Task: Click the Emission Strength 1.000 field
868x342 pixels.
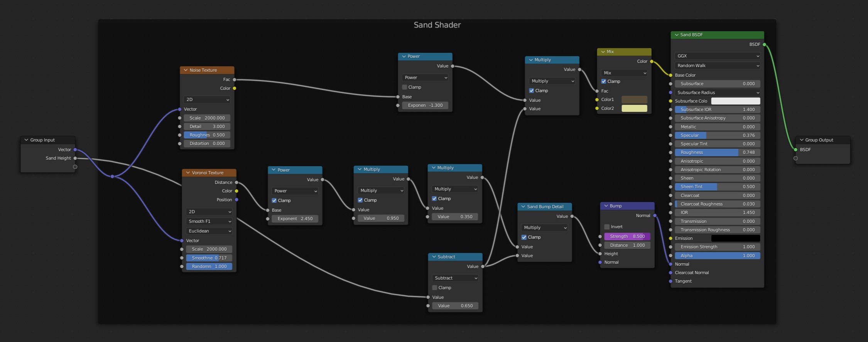Action: (718, 247)
